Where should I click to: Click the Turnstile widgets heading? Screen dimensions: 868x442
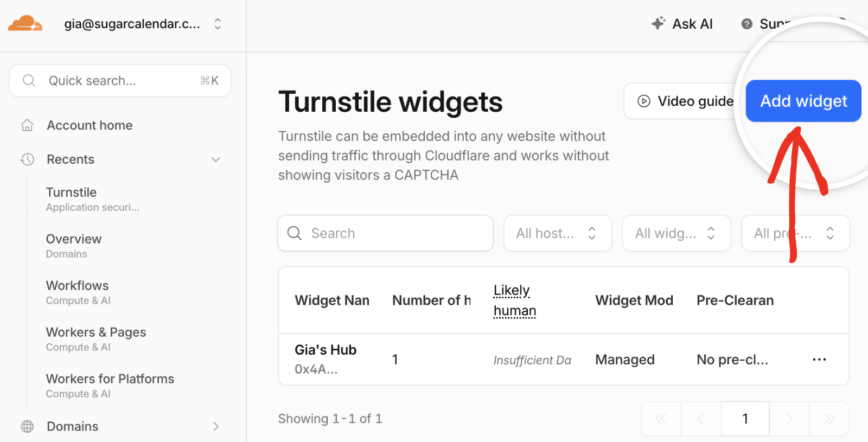(391, 101)
